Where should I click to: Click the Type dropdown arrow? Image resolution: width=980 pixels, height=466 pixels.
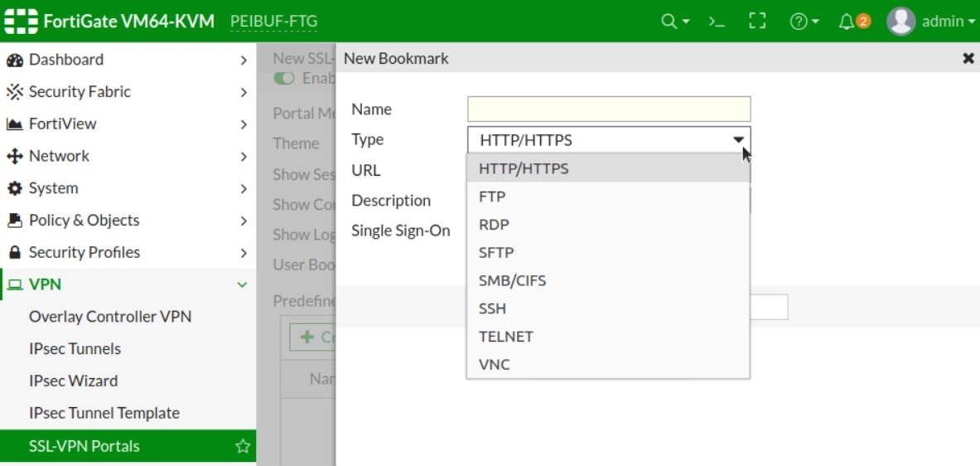(x=739, y=140)
